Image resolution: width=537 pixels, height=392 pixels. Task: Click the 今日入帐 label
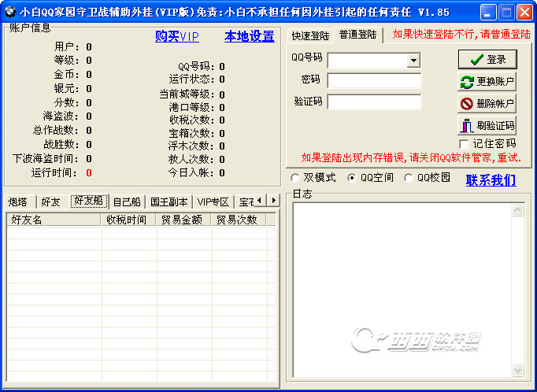pyautogui.click(x=193, y=172)
